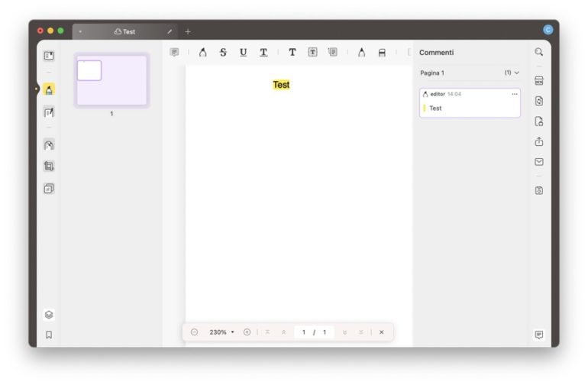
Task: Select the Comment highlighter mode in left sidebar
Action: (49, 89)
